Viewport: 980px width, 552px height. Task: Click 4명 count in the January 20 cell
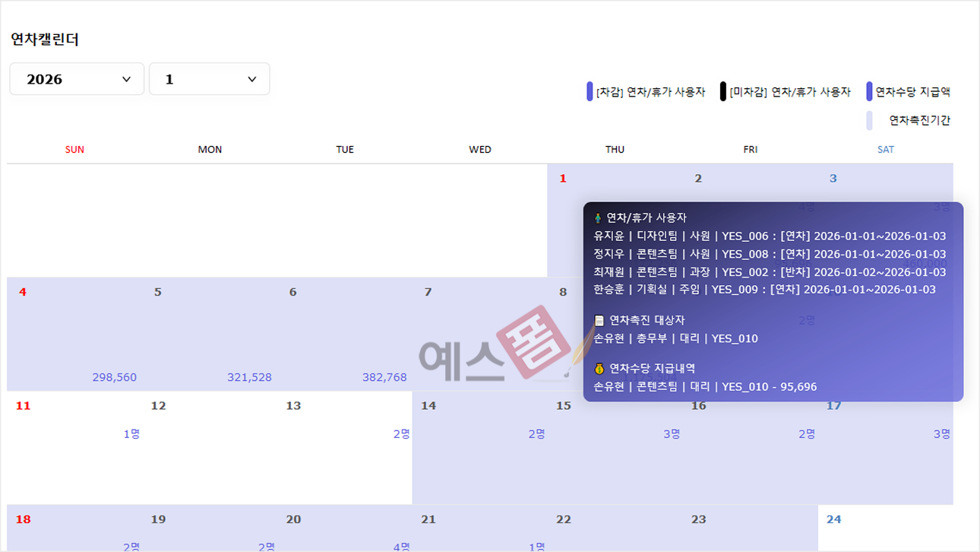[x=402, y=547]
